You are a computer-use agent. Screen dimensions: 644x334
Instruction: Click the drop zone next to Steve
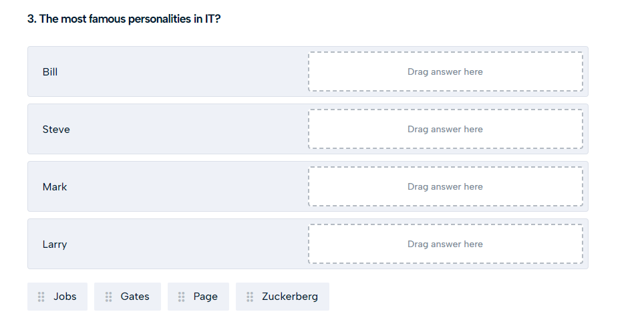[x=445, y=129]
